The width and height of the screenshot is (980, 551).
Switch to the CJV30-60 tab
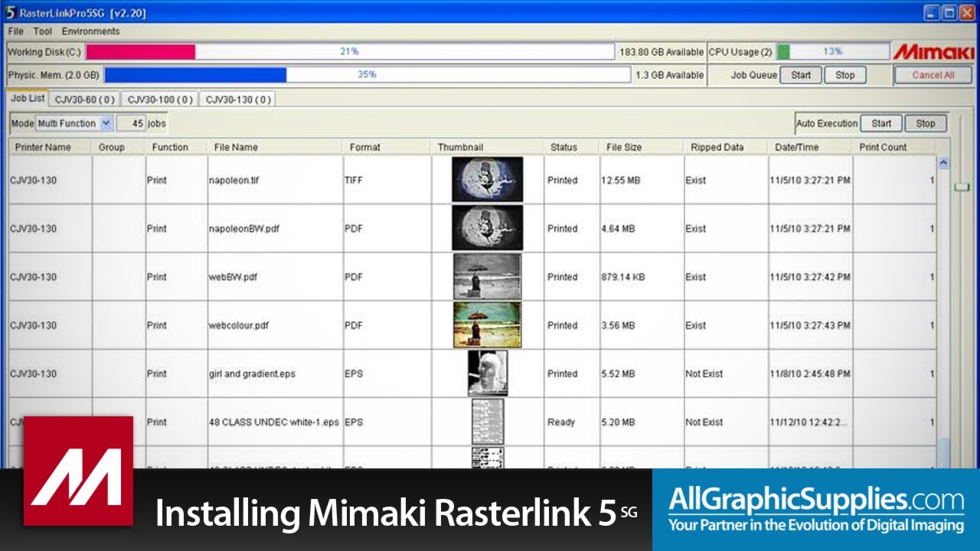[85, 99]
